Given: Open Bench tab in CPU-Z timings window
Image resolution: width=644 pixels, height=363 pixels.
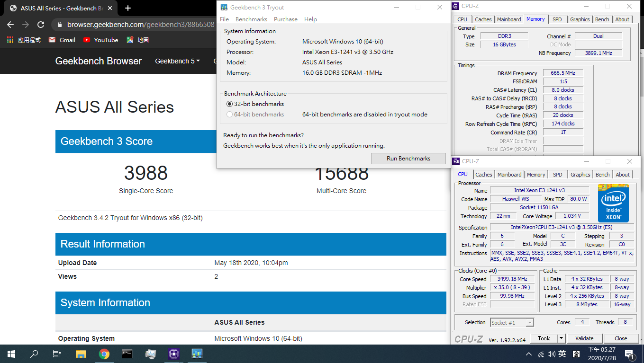Looking at the screenshot, I should tap(602, 19).
